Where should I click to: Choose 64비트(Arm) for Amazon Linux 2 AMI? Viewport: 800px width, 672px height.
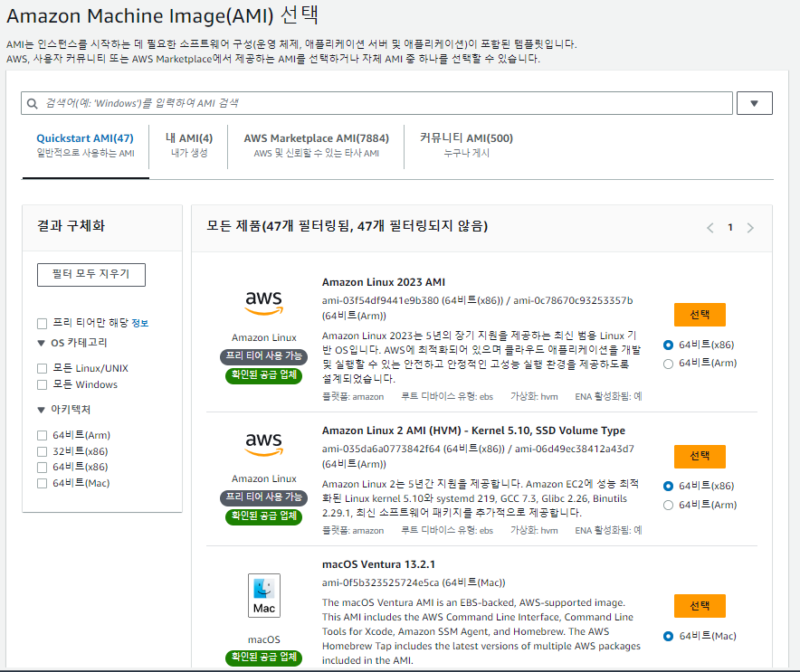pyautogui.click(x=668, y=505)
